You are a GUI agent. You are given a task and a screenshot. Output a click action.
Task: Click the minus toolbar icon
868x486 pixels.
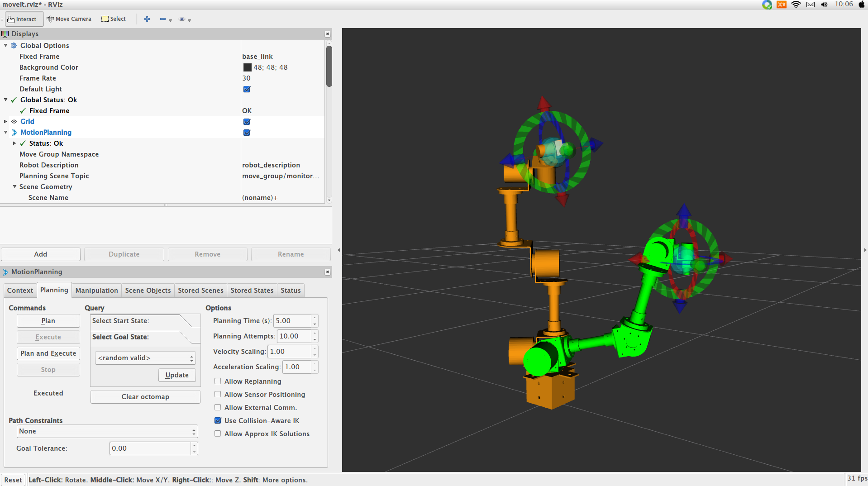click(163, 19)
